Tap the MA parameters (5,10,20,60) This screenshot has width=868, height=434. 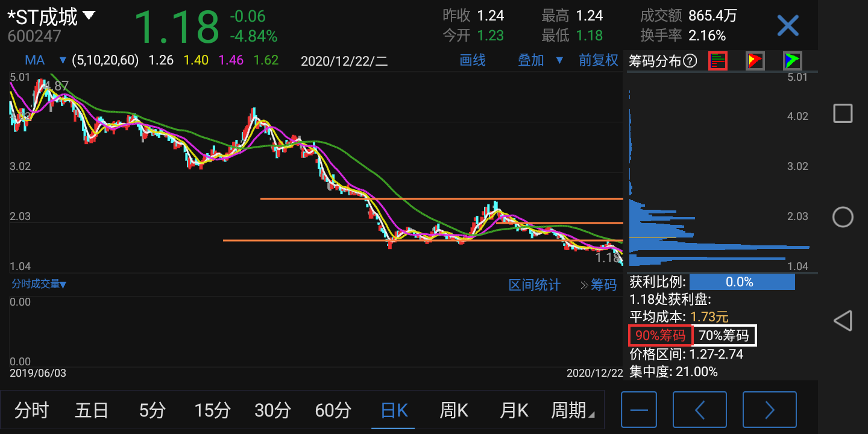pos(105,60)
